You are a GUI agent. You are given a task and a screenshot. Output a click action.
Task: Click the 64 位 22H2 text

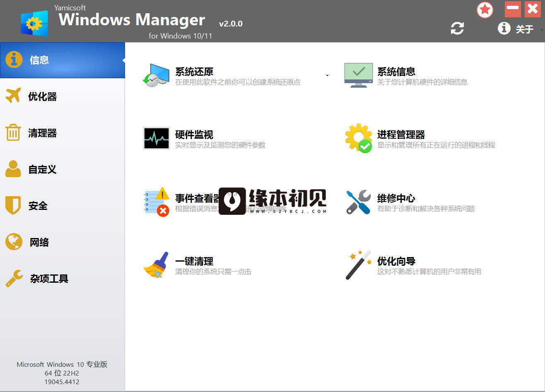click(62, 373)
